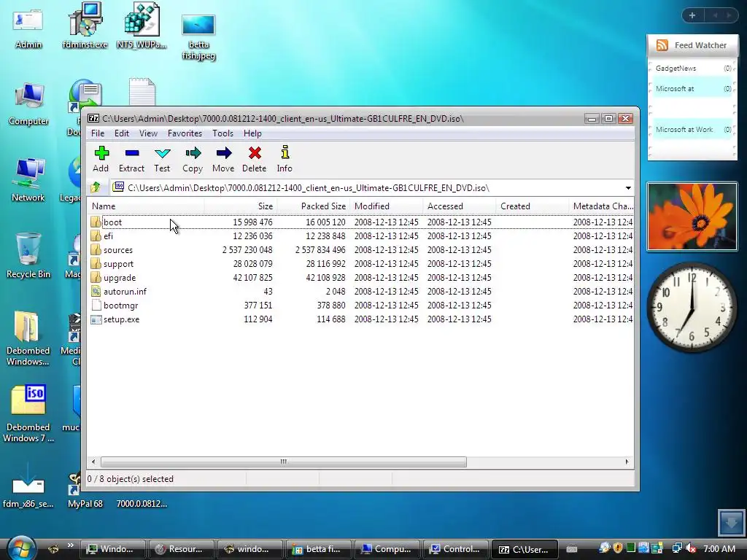Select the bootmgr file icon
This screenshot has height=560, width=747.
[96, 305]
